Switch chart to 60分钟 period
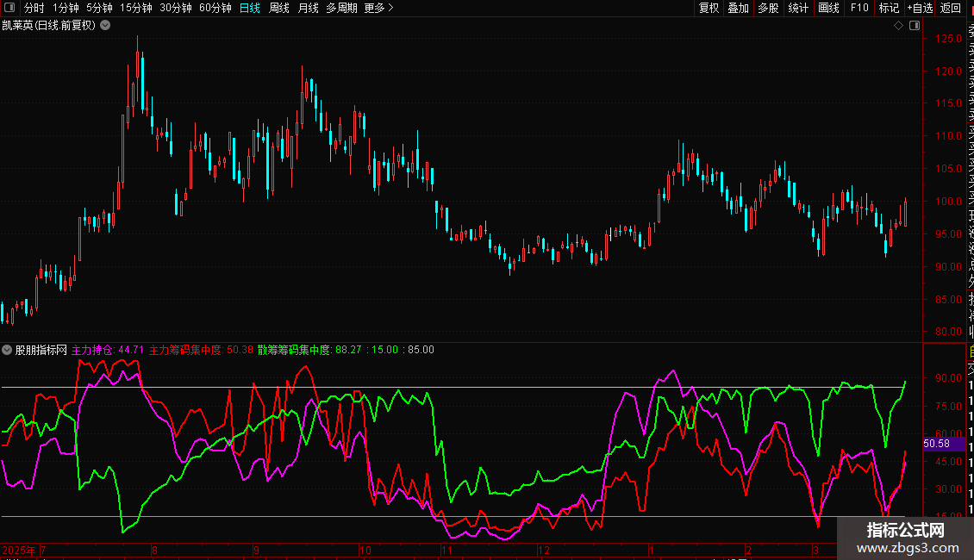The width and height of the screenshot is (974, 560). click(x=215, y=8)
